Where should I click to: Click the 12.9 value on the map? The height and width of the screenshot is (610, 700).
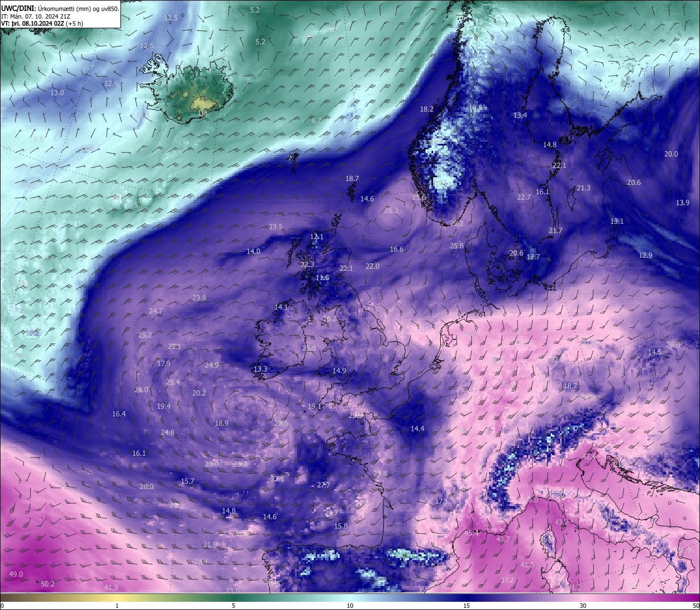point(645,255)
